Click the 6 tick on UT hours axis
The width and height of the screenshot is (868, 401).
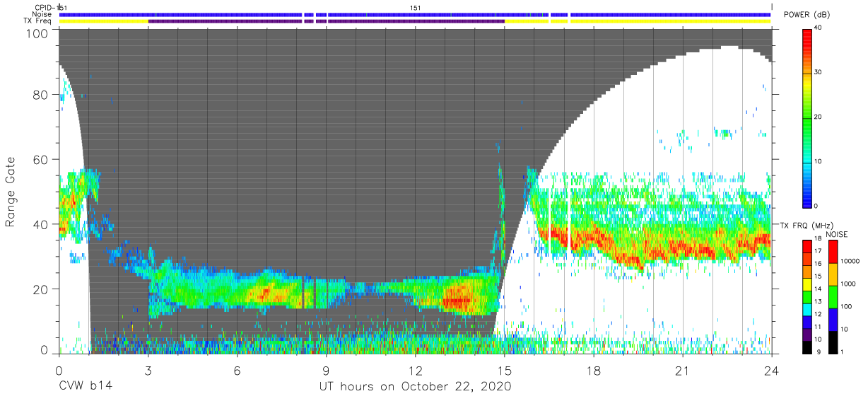[x=237, y=369]
